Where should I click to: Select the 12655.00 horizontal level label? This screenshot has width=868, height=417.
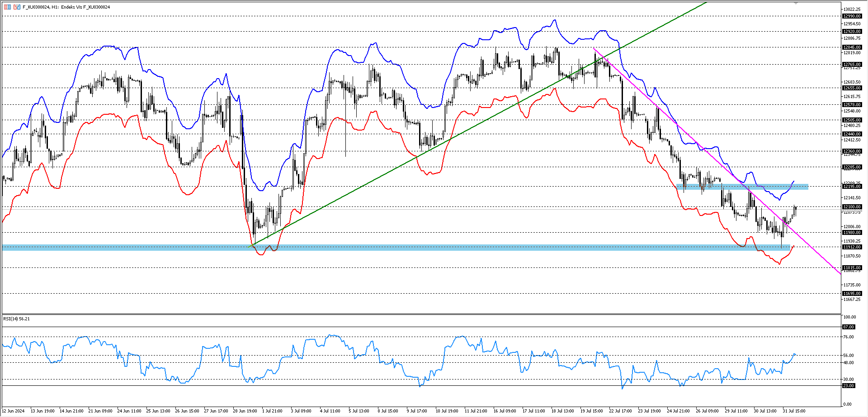pyautogui.click(x=852, y=88)
